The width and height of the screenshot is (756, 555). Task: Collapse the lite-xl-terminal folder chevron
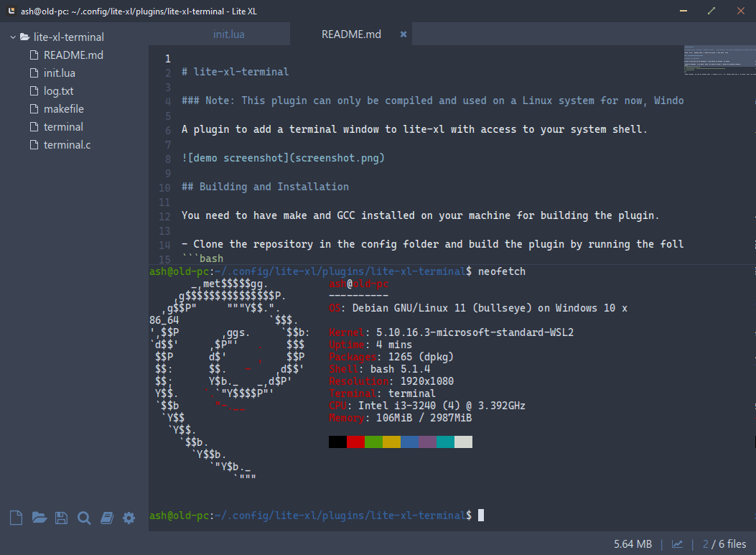click(13, 37)
